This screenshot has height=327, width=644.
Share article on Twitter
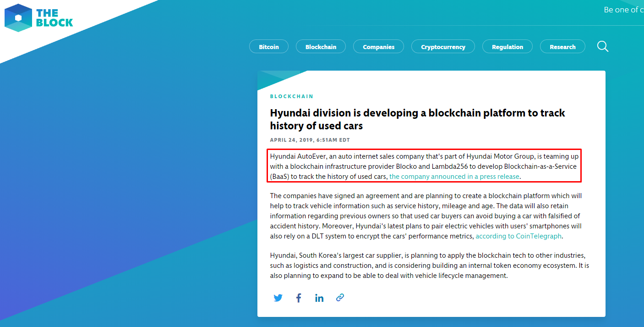(x=278, y=298)
